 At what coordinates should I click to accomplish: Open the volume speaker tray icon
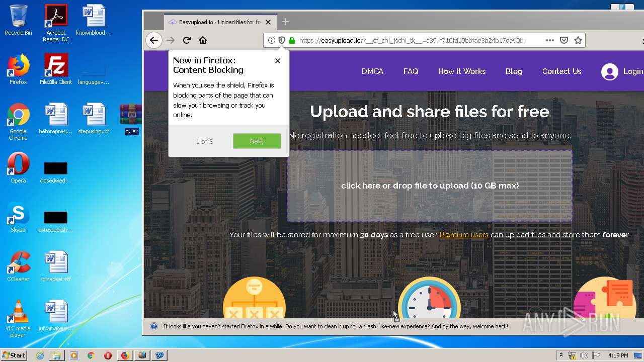click(x=584, y=355)
